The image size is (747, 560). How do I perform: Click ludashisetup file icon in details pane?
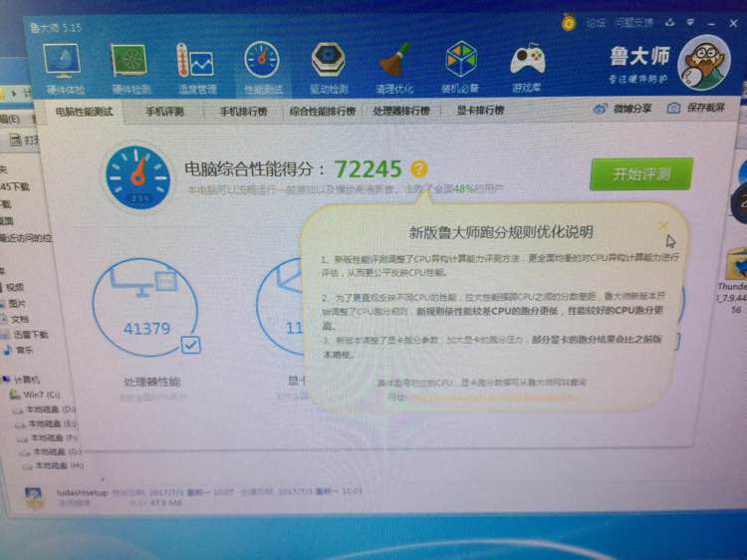click(x=34, y=497)
